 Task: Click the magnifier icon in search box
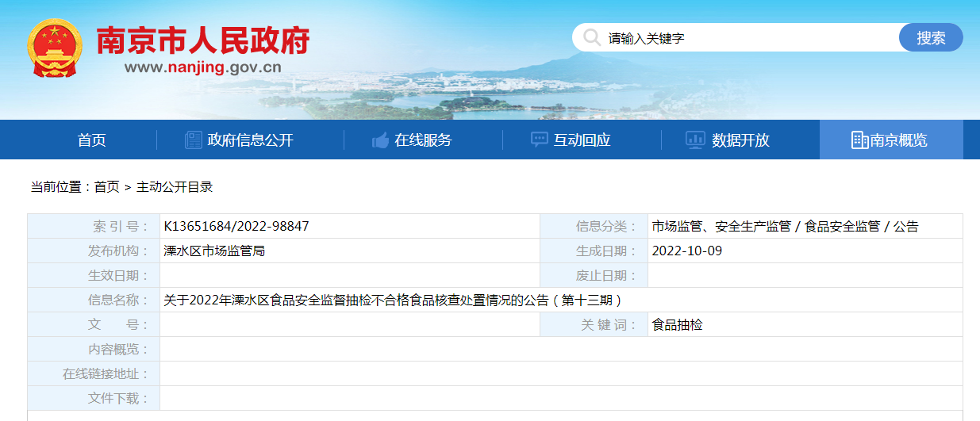[592, 37]
